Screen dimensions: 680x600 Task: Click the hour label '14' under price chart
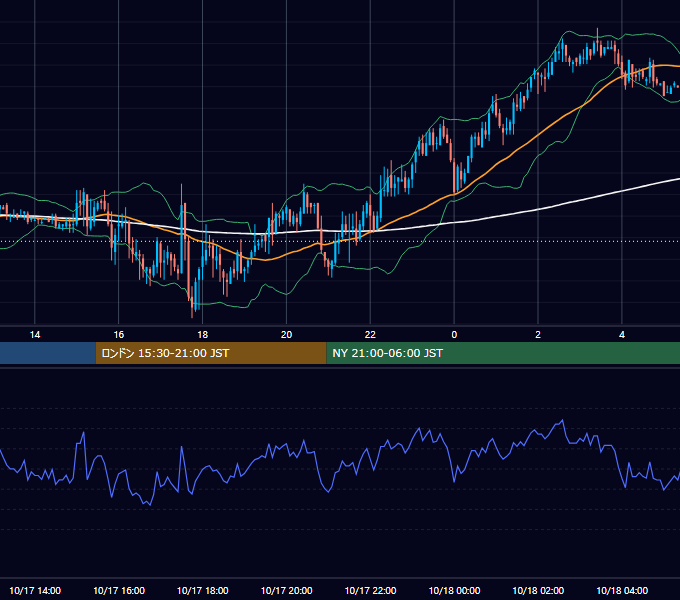35,335
